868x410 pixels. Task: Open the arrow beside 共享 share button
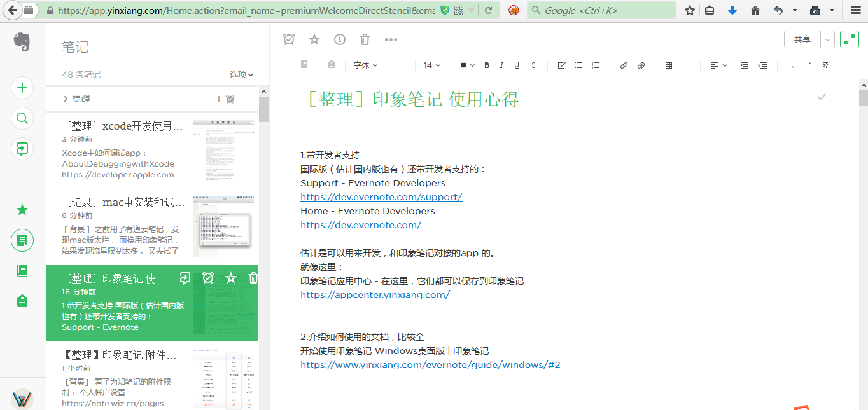point(827,39)
